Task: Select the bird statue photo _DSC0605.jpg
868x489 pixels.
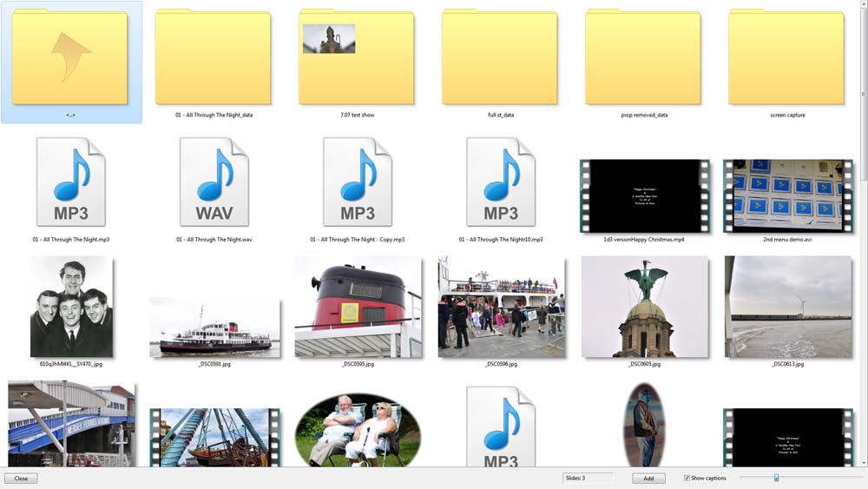Action: 644,308
